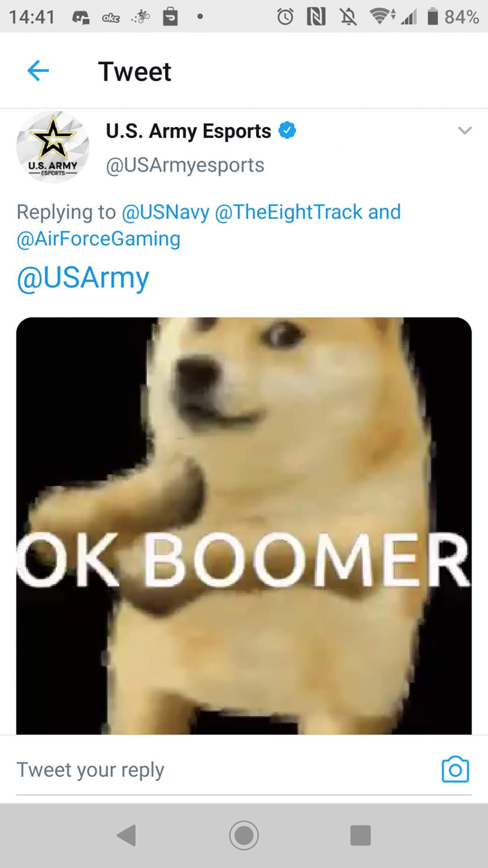Open the @AirForceGaming mention link
The image size is (488, 868).
click(99, 239)
